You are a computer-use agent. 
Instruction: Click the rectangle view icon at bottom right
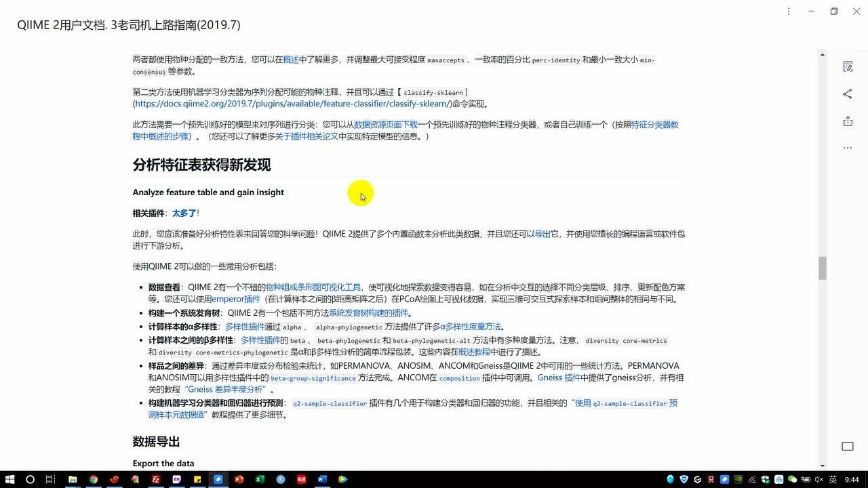coord(848,446)
